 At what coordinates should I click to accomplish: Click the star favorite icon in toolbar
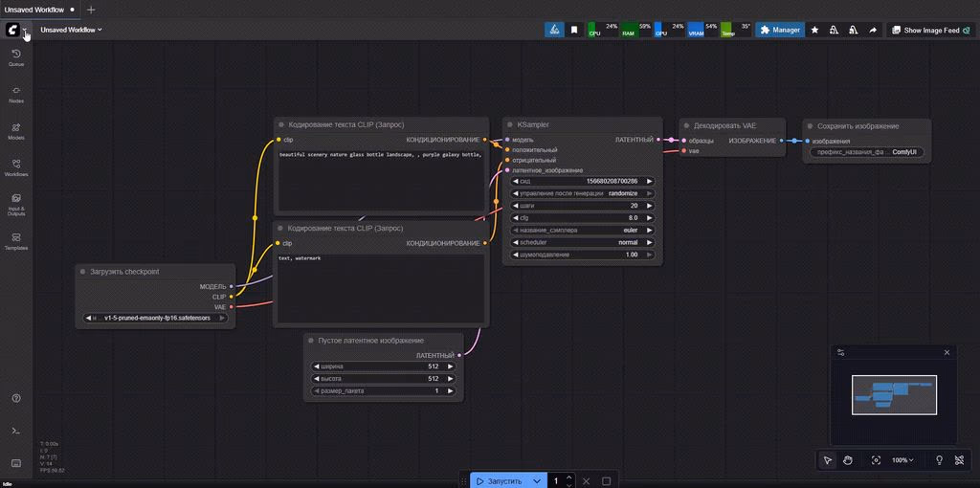coord(814,30)
